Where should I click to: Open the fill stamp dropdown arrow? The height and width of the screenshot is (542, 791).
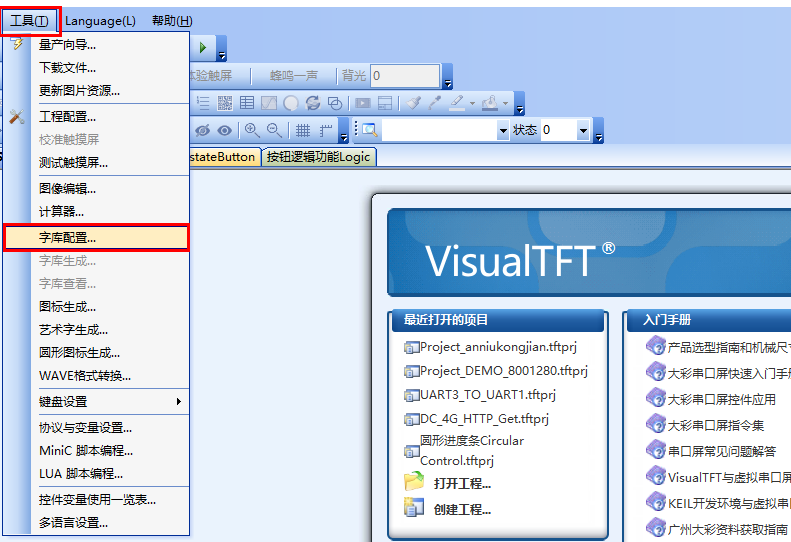point(505,103)
